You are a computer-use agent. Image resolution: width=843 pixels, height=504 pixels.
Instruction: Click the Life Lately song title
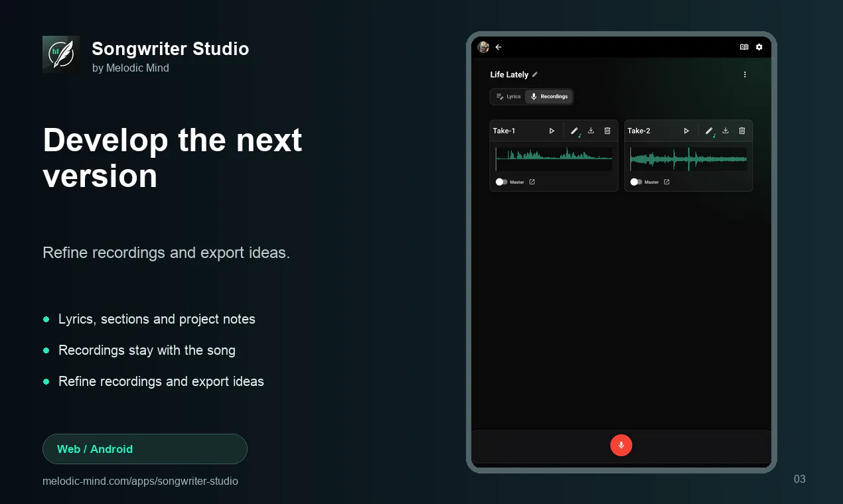[509, 74]
